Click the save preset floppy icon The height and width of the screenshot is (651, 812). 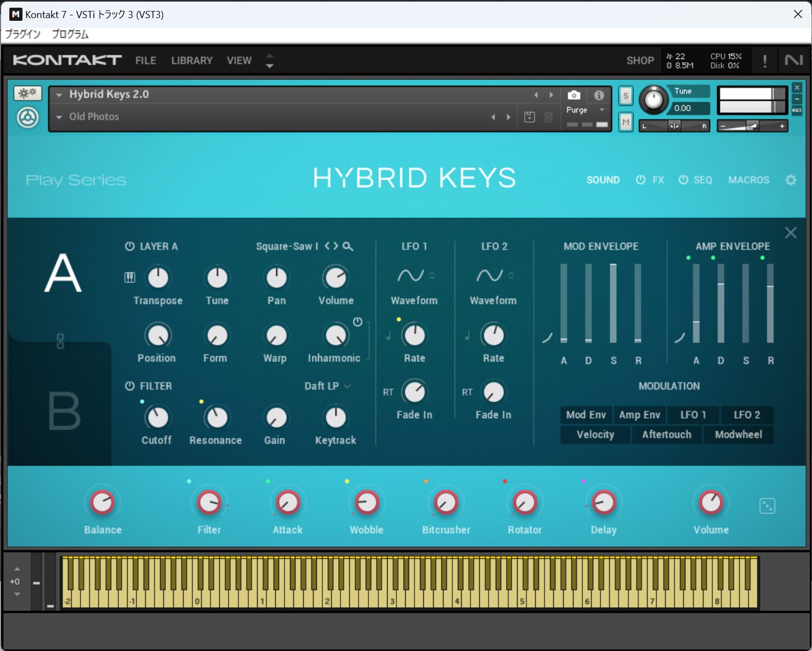[x=530, y=117]
